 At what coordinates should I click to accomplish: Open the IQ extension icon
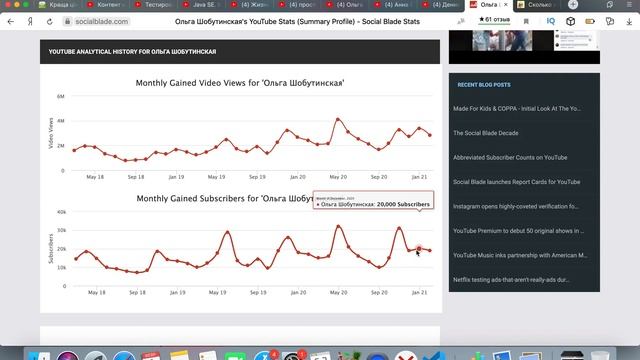(551, 21)
